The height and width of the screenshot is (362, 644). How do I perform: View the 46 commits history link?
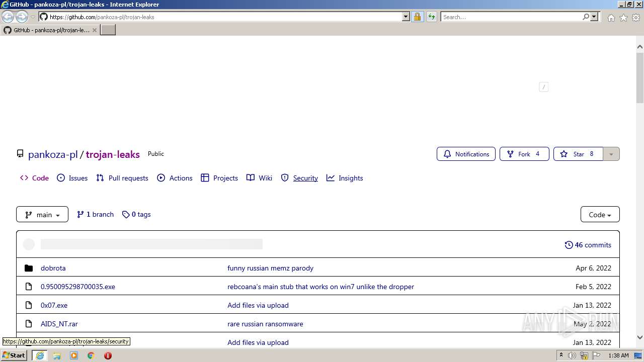point(588,245)
